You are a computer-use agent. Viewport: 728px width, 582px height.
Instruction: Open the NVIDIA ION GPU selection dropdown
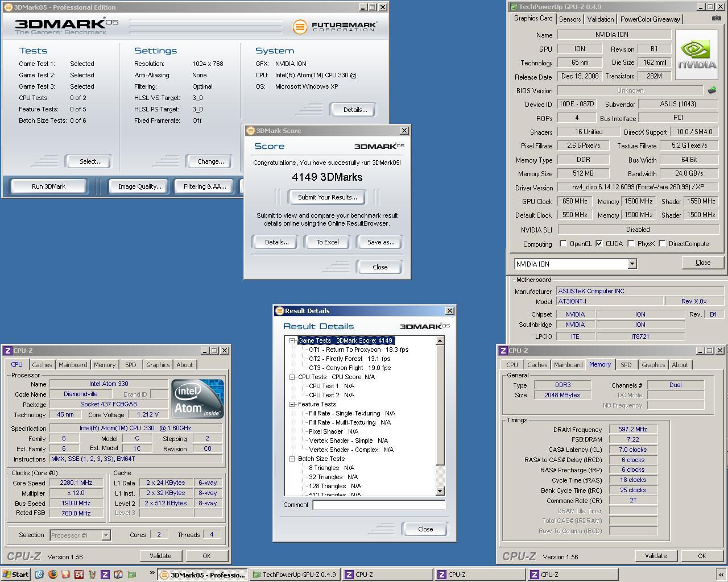coord(632,264)
